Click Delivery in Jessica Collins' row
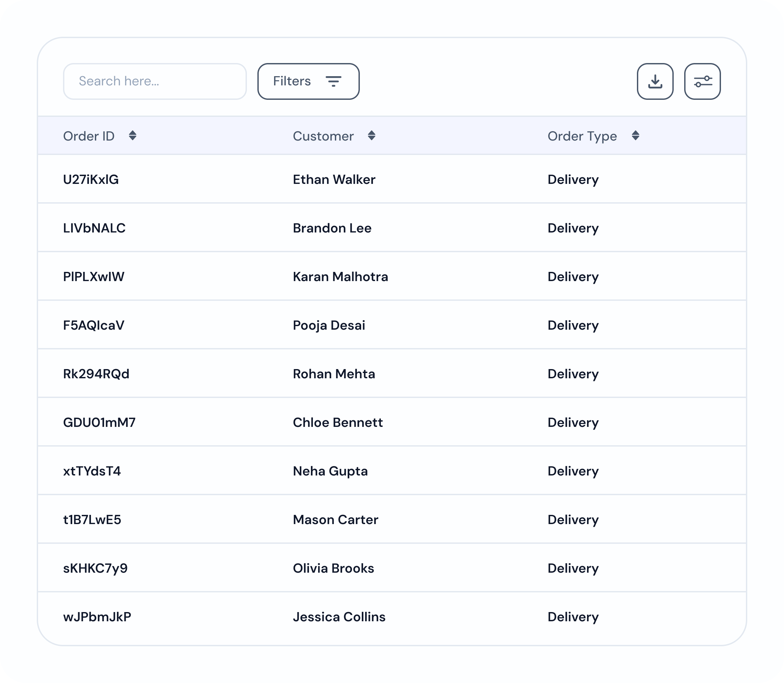The image size is (784, 683). (x=573, y=617)
